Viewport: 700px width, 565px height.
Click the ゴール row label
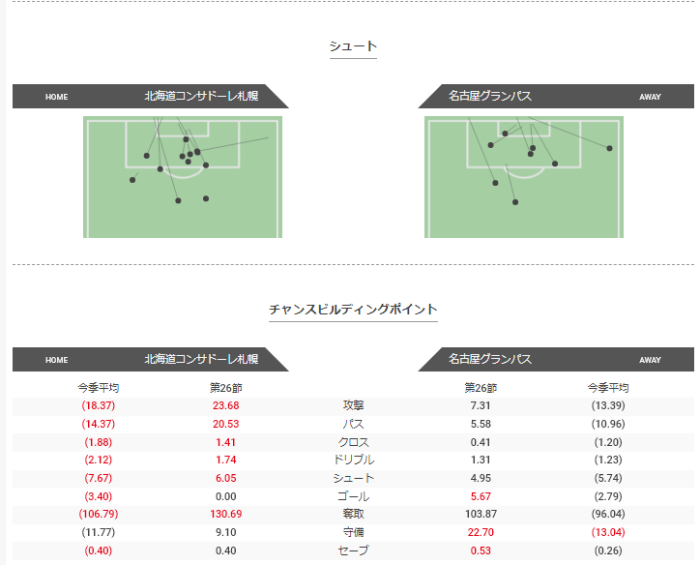(354, 496)
